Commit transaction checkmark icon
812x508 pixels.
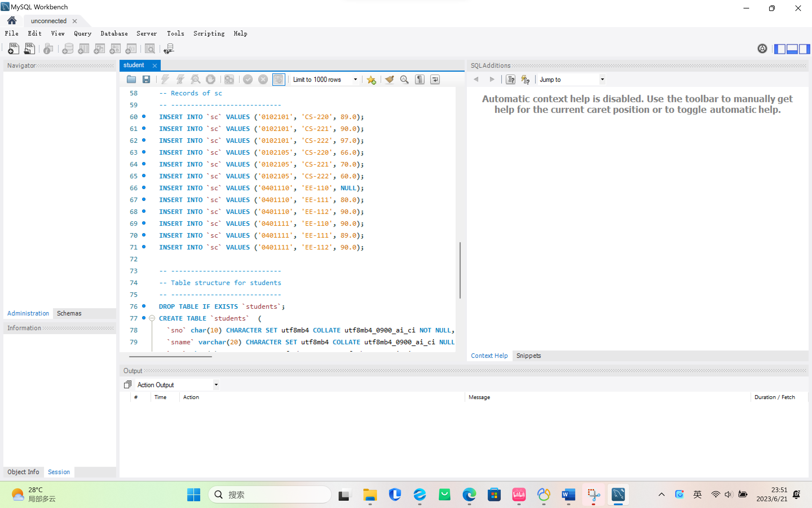point(248,79)
